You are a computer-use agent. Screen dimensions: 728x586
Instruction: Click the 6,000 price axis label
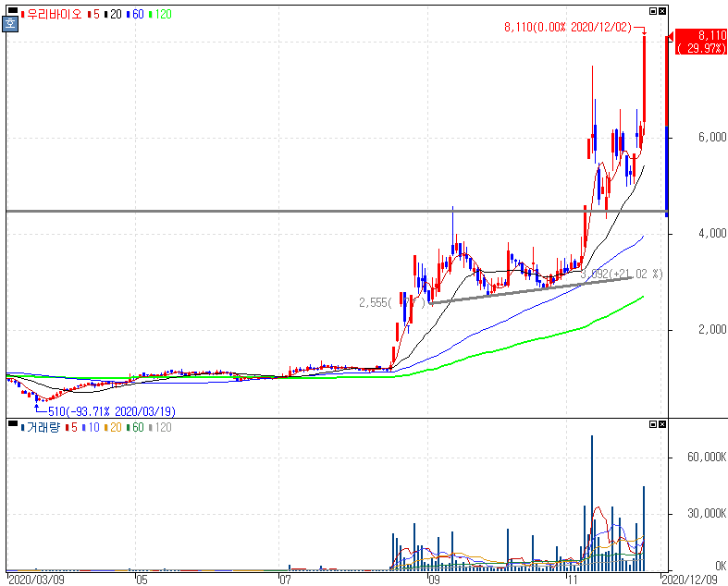click(711, 138)
